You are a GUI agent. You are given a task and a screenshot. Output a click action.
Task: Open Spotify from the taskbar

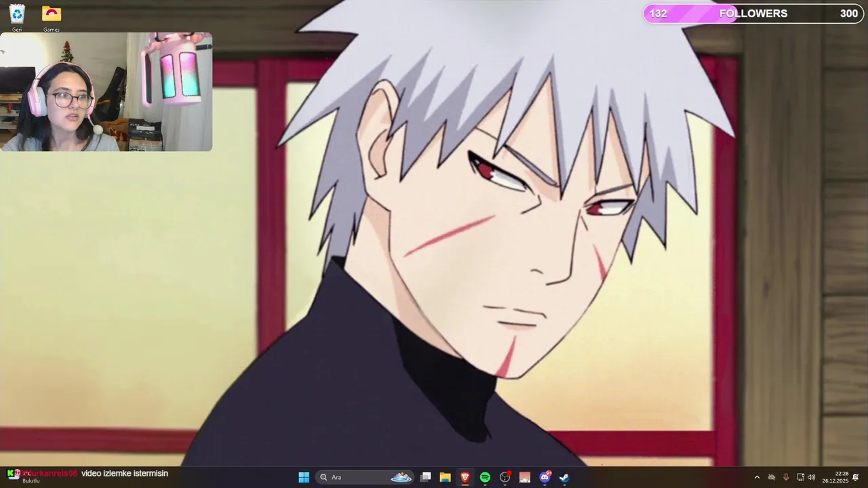[x=485, y=477]
